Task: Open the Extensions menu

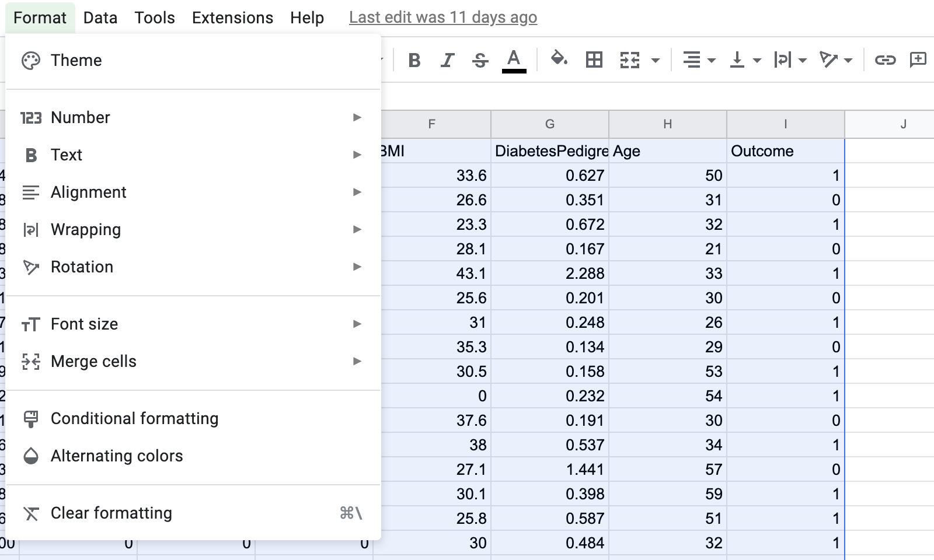Action: coord(232,18)
